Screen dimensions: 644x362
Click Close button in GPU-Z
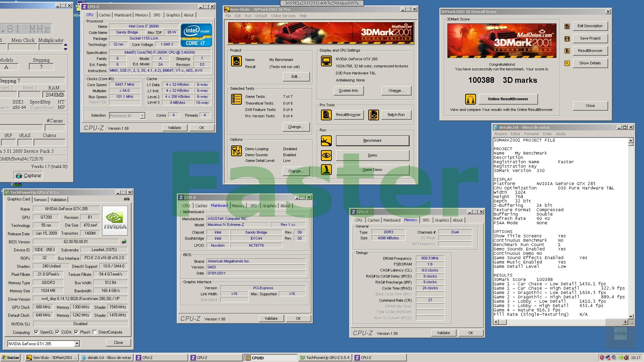118,343
